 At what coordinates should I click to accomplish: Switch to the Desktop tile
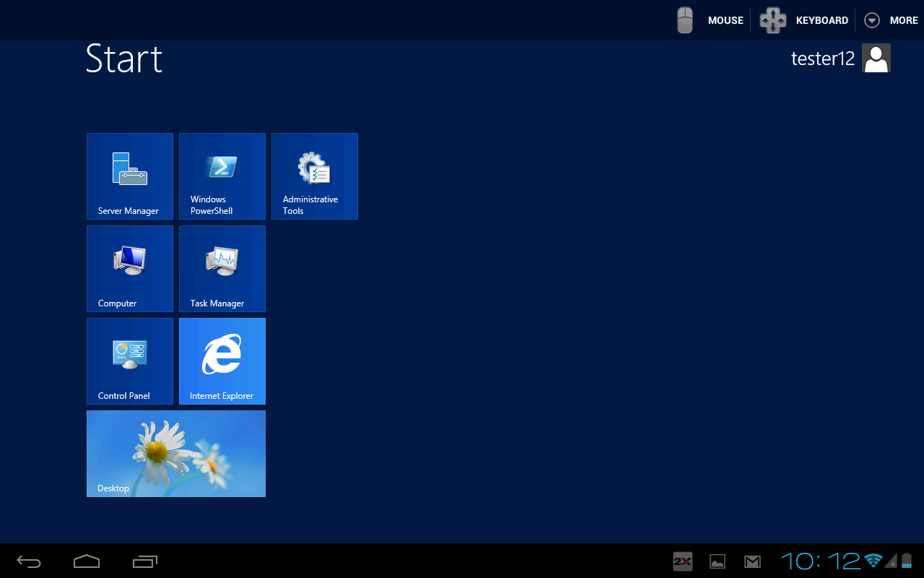[x=175, y=453]
